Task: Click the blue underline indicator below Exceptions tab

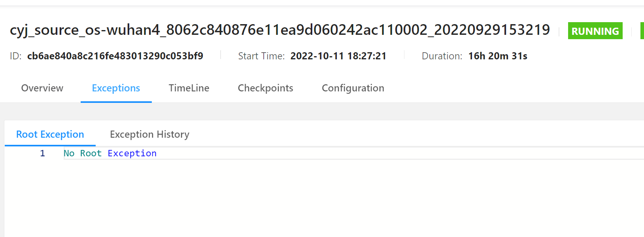Action: pos(116,101)
